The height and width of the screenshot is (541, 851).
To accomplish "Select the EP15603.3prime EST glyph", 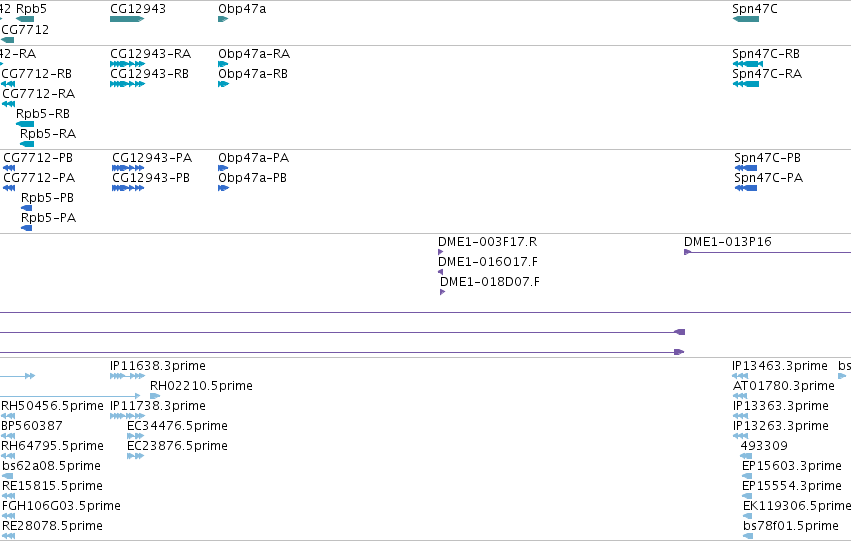I will coord(747,476).
